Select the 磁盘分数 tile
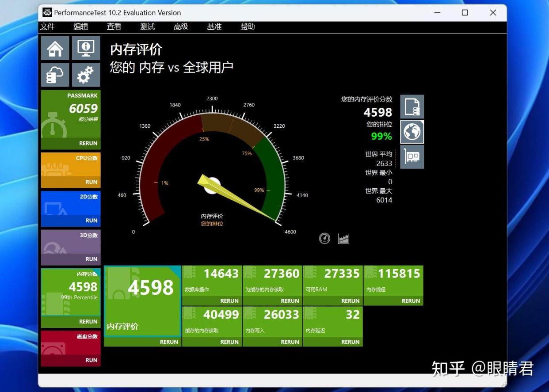Screen dimensions: 549x392 (x=71, y=343)
